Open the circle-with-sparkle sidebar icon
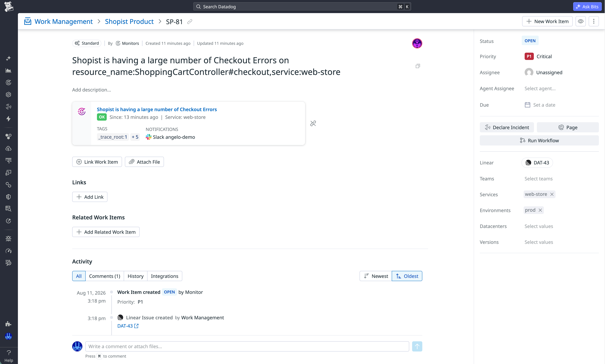Screen dimensions: 605x364 click(x=9, y=221)
